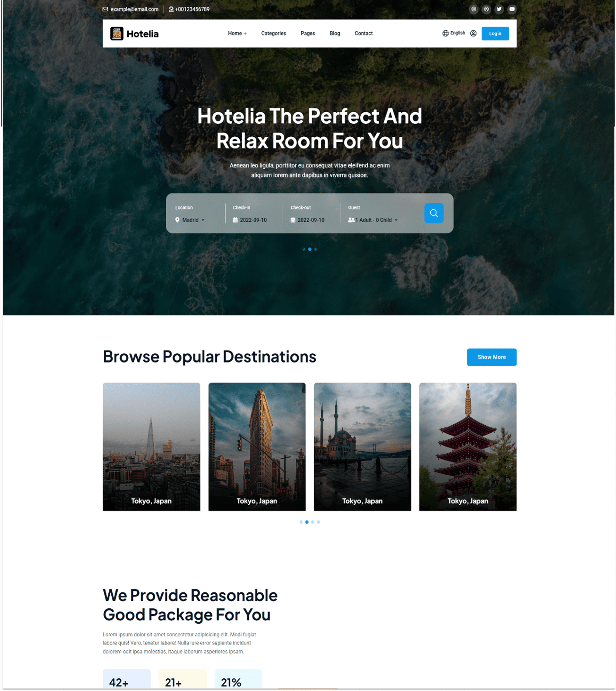This screenshot has width=616, height=691.
Task: Open the Dribbble social icon
Action: (486, 9)
